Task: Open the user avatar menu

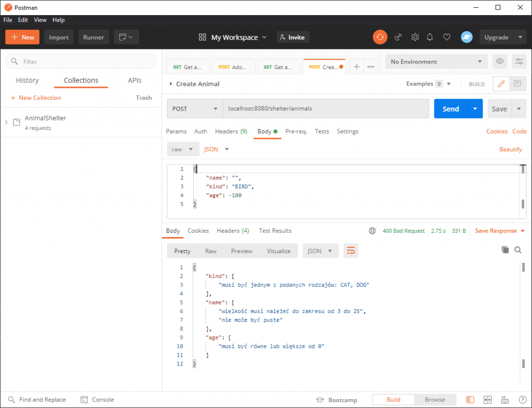Action: point(467,37)
